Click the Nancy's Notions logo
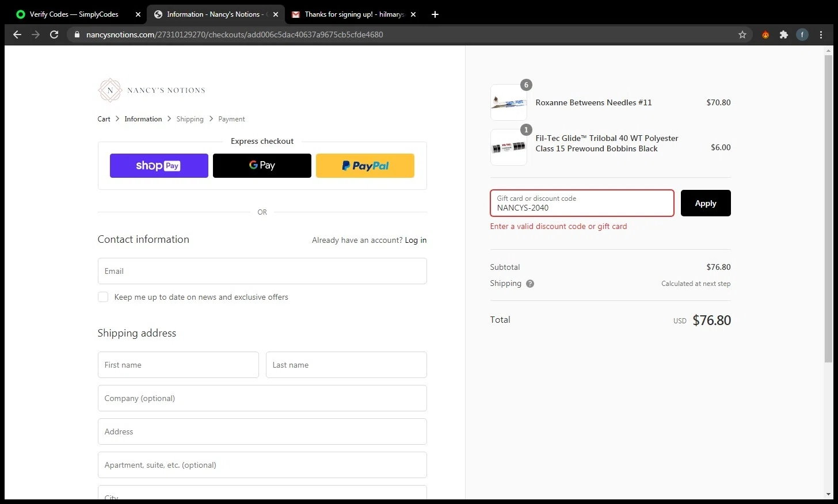The width and height of the screenshot is (838, 504). (151, 90)
